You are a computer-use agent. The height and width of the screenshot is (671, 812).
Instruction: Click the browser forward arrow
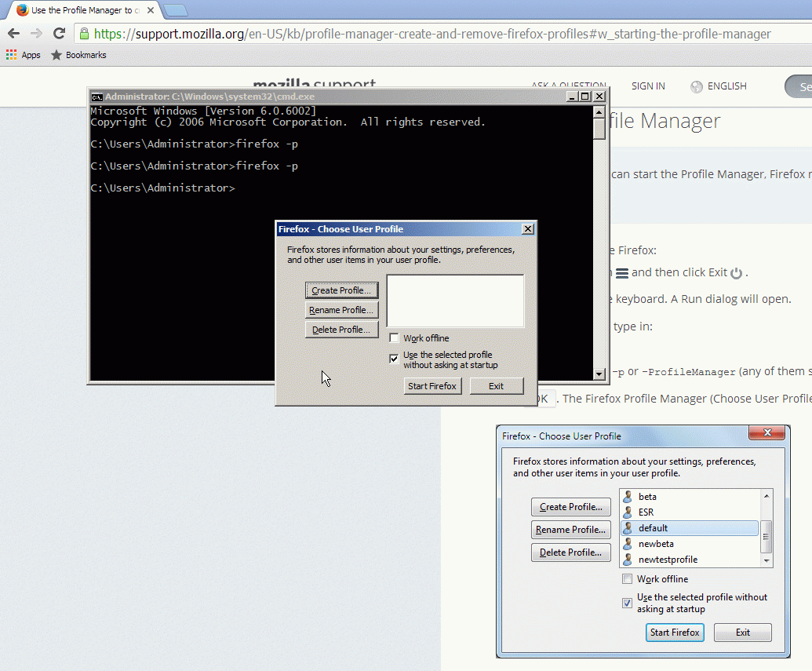coord(36,34)
